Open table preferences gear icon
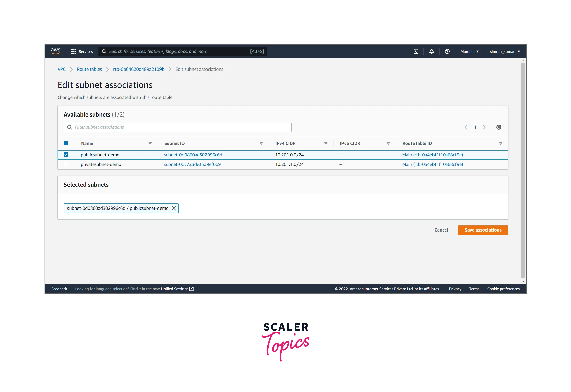Viewport: 571px width, 392px height. 498,127
